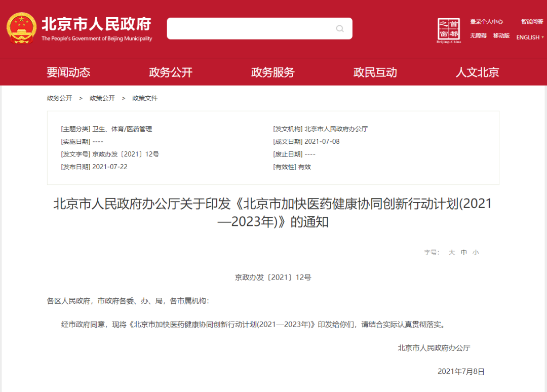Select the 废止日期 field text
Screen dimensions: 547x392
point(294,154)
